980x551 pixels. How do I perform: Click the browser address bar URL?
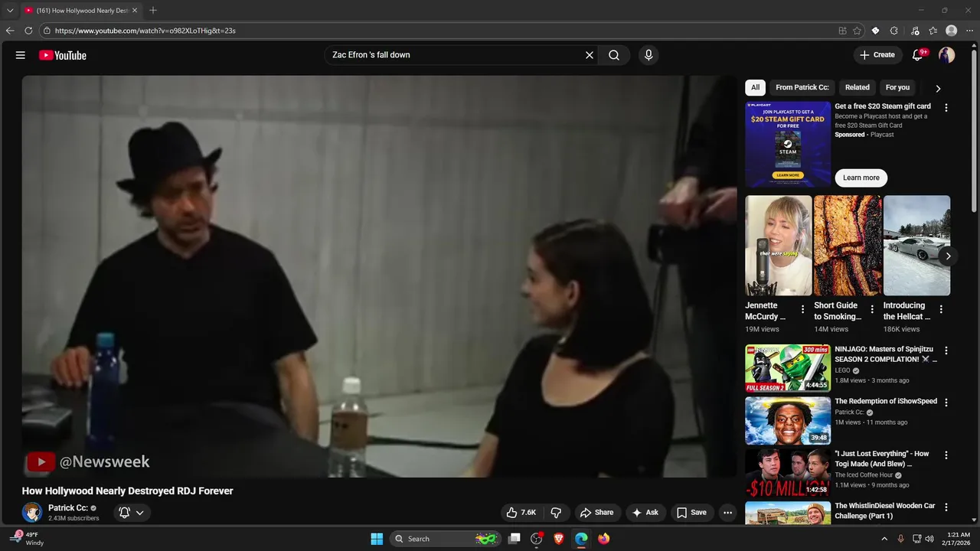pyautogui.click(x=145, y=31)
